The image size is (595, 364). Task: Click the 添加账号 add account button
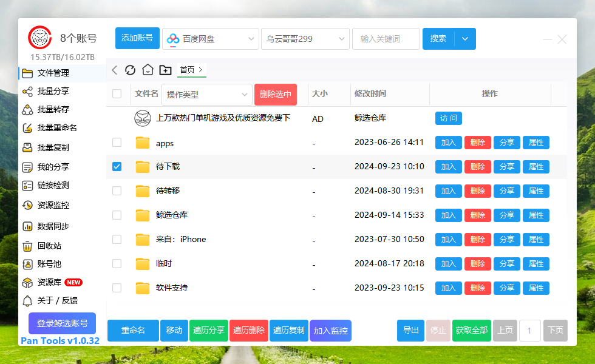tap(137, 38)
